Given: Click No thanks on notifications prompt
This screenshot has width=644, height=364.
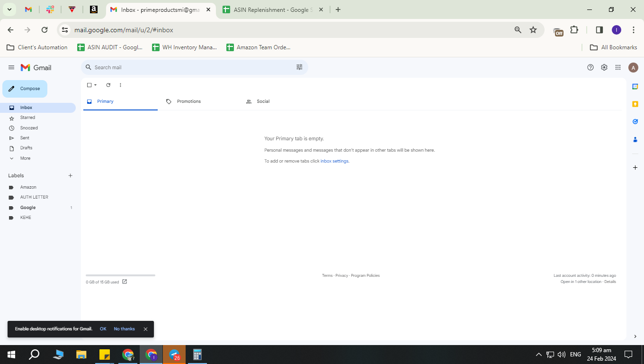Looking at the screenshot, I should 124,329.
